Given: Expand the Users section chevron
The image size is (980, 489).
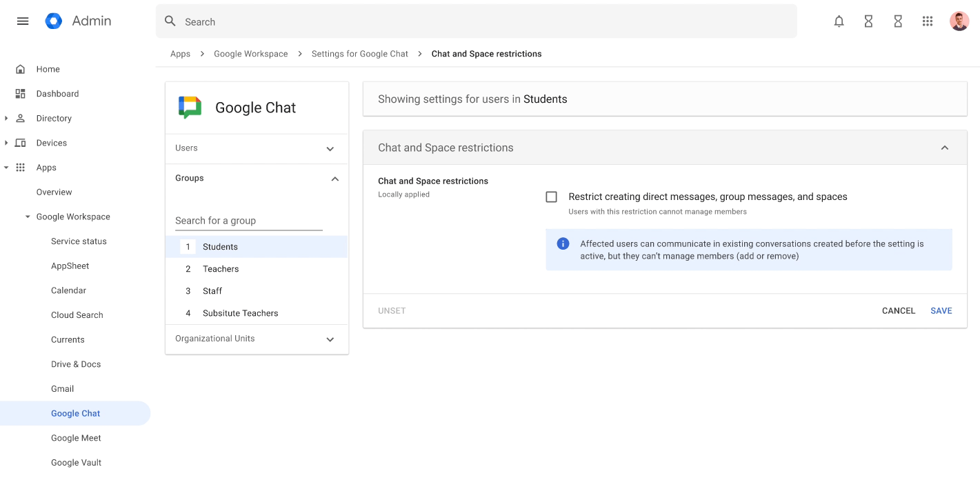Looking at the screenshot, I should [330, 149].
